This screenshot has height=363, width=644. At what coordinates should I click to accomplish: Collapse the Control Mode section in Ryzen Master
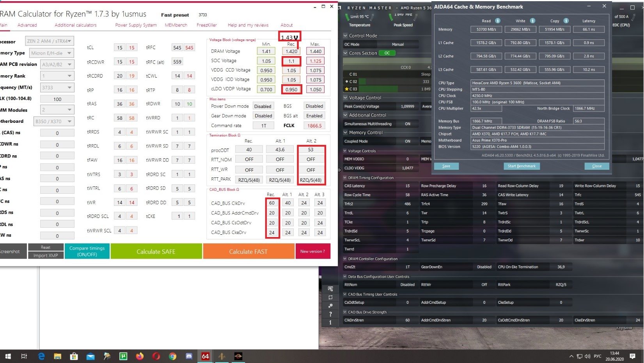click(x=345, y=35)
